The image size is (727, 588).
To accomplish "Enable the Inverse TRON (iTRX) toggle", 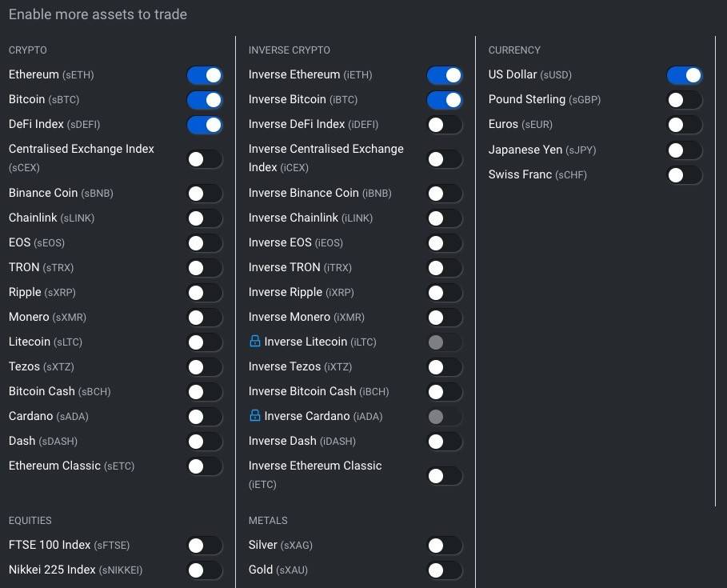I will coord(445,267).
